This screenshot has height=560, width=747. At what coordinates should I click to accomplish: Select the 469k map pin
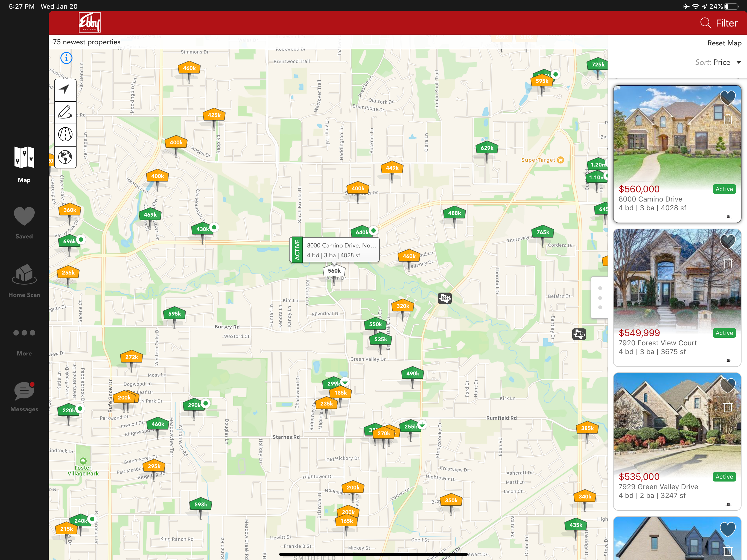tap(150, 215)
